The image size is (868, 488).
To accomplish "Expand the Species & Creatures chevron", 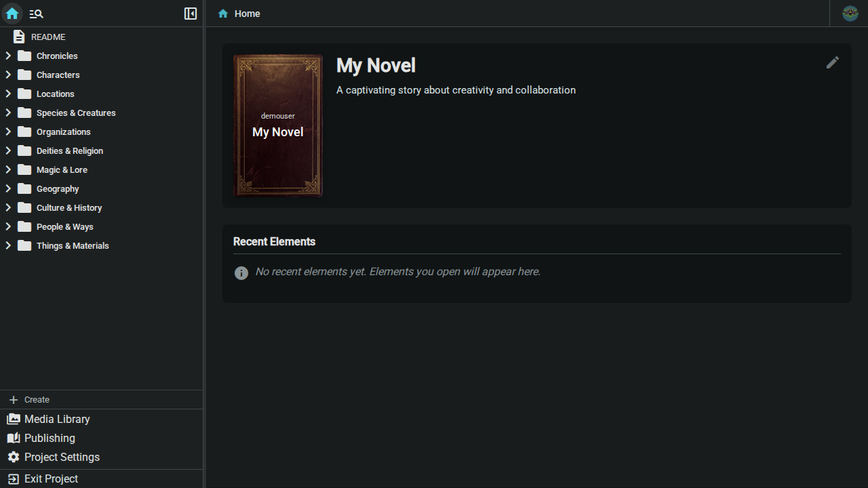I will coord(8,113).
